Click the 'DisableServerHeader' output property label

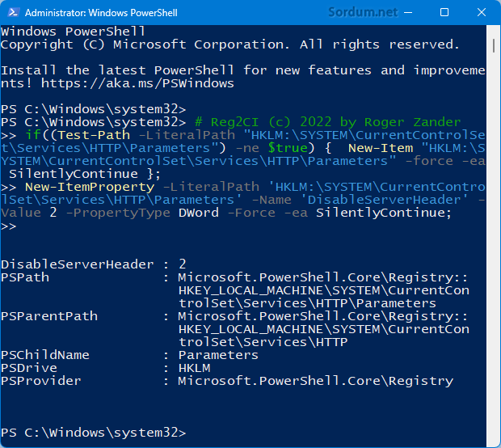78,264
